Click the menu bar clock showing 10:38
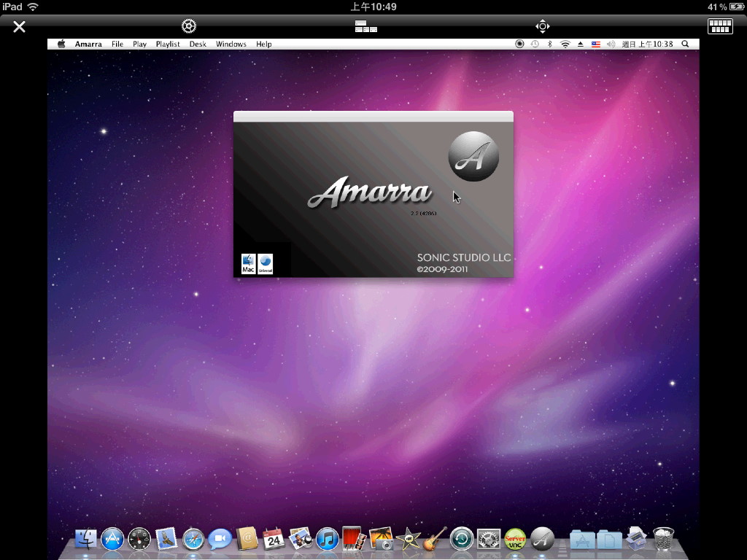Image resolution: width=747 pixels, height=560 pixels. click(x=648, y=44)
